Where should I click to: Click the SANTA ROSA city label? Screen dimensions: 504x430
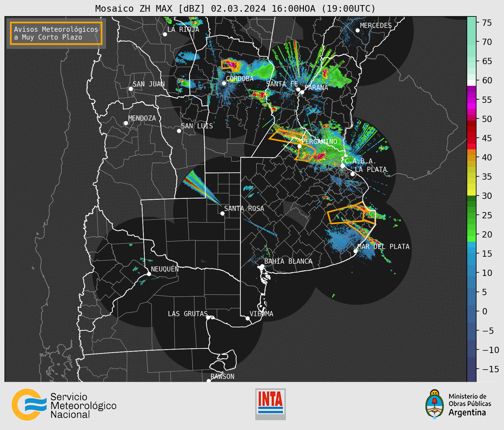click(x=244, y=208)
